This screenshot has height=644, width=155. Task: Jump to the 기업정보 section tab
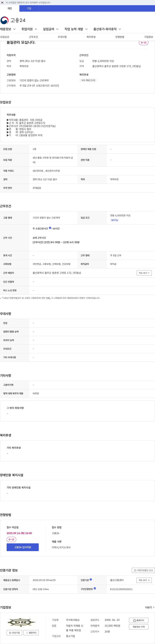(149, 37)
